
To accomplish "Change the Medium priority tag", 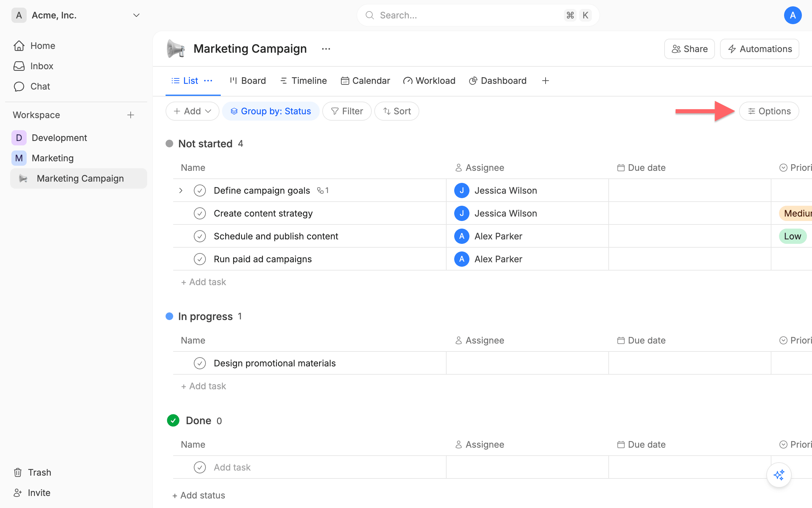I will coord(796,213).
